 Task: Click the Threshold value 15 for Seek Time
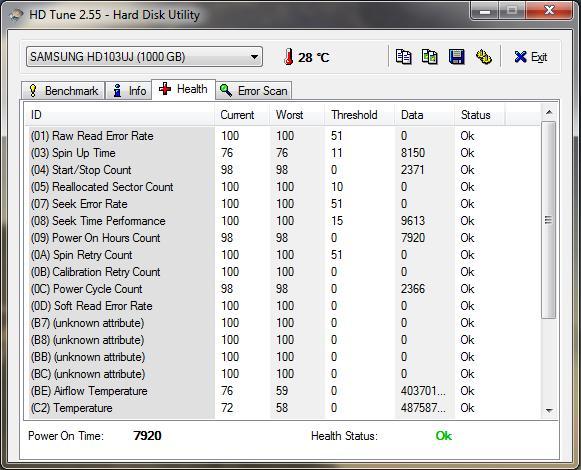point(337,221)
